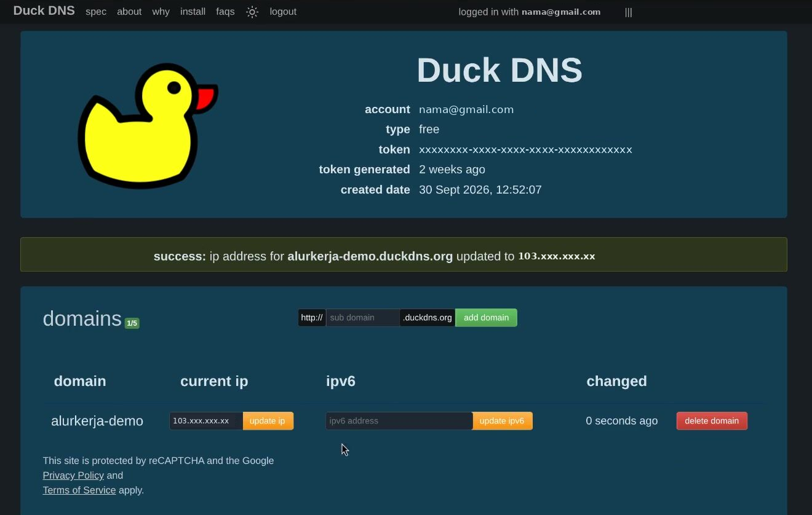Click the '2 weeks ago' token generated value
Screen dimensions: 812x515
coord(452,170)
